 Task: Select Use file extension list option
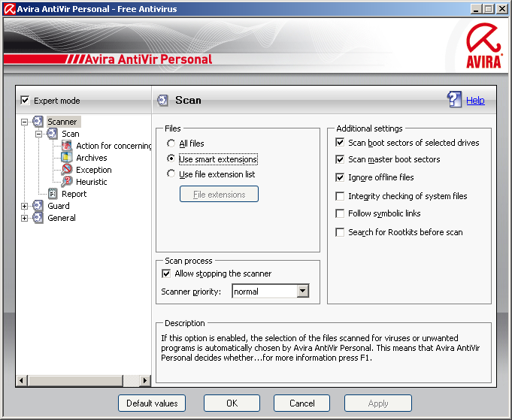(171, 174)
